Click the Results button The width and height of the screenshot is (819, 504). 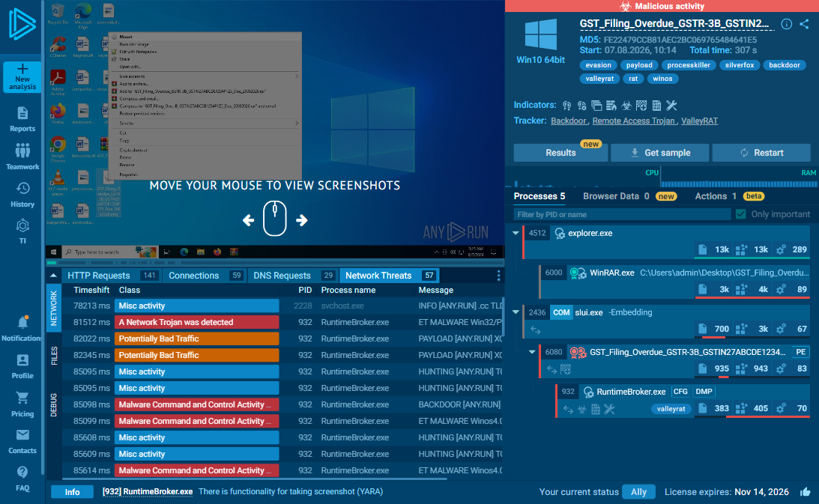click(560, 153)
